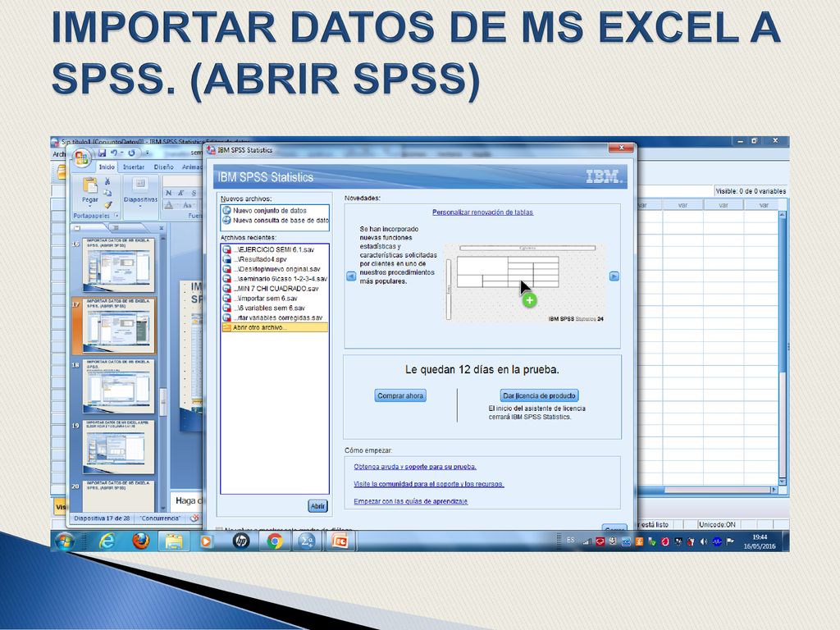Viewport: 840px width, 630px height.
Task: Show the previous Novedades item with left arrow
Action: pyautogui.click(x=351, y=276)
